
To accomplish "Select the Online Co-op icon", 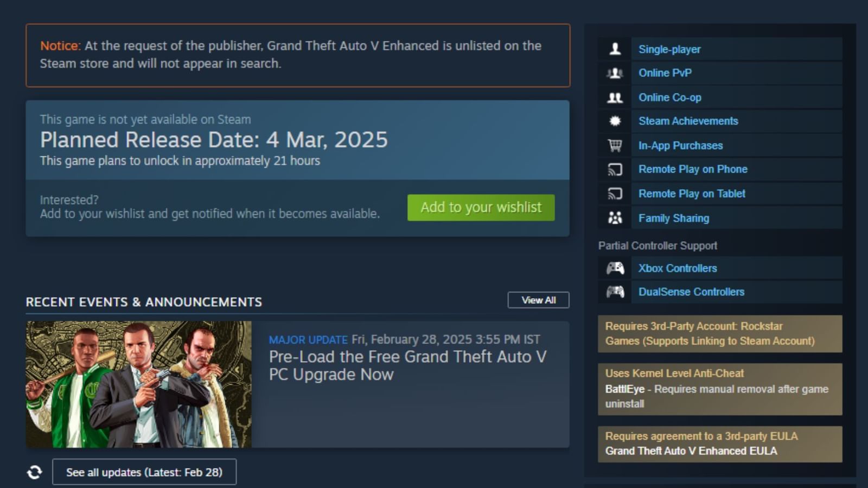I will click(x=615, y=97).
